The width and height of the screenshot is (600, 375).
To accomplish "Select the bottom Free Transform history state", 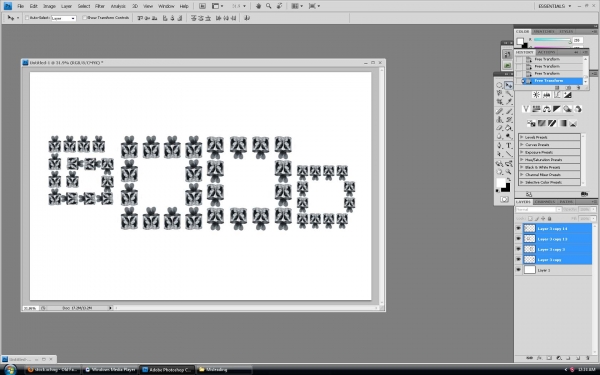I will 552,81.
